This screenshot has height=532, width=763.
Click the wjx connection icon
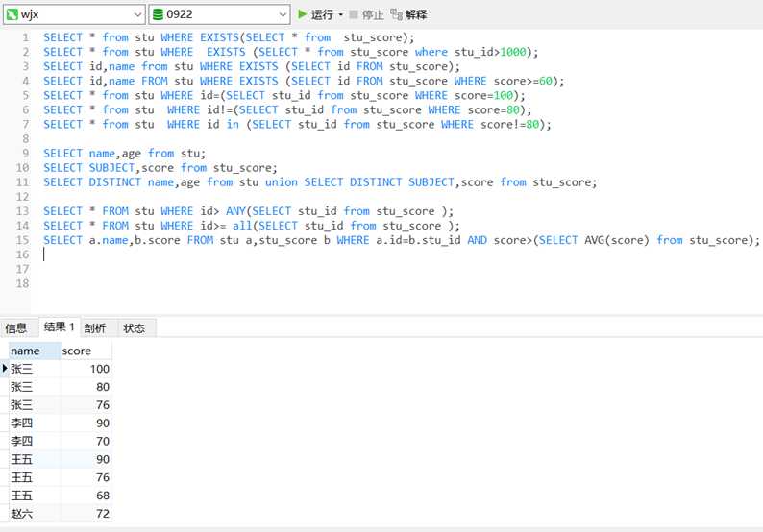12,14
